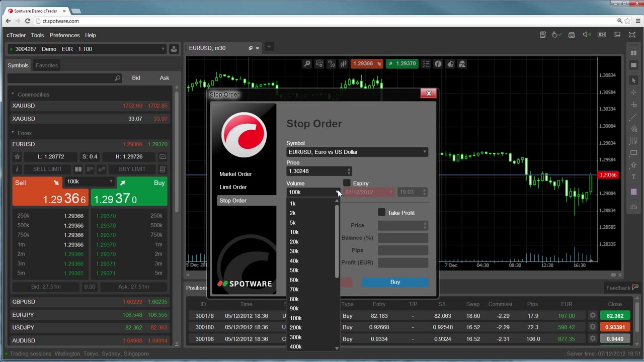Add EURUSD to favorites with the star icon
The height and width of the screenshot is (362, 644).
coord(17,156)
